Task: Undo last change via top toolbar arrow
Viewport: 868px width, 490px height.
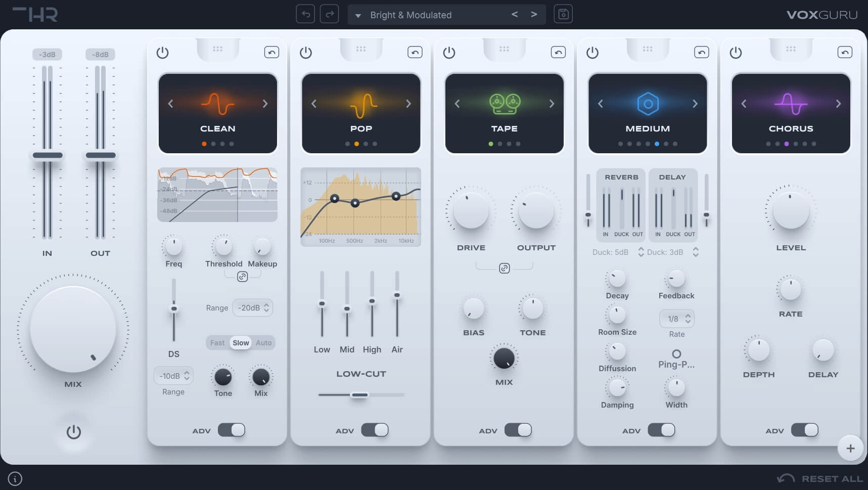Action: pyautogui.click(x=305, y=14)
